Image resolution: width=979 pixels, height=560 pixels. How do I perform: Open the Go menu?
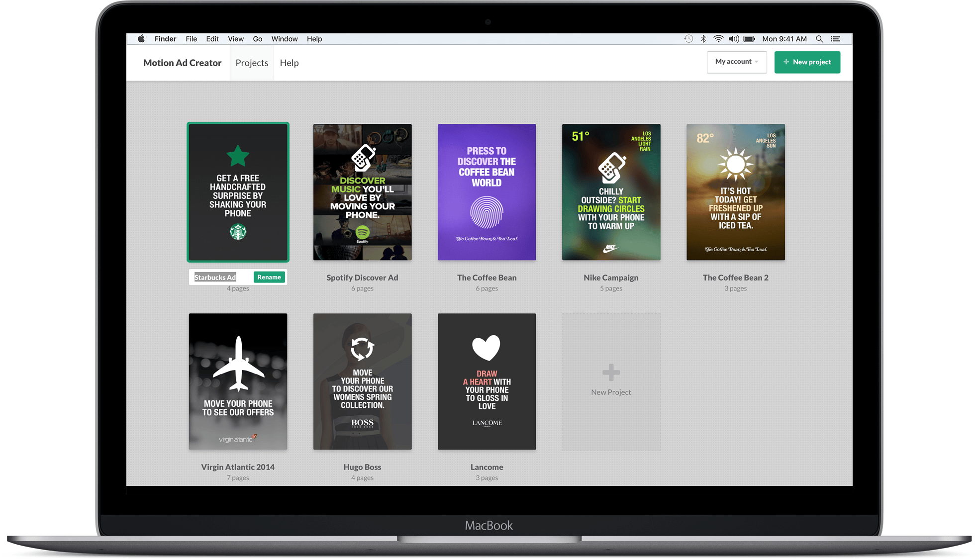[258, 39]
